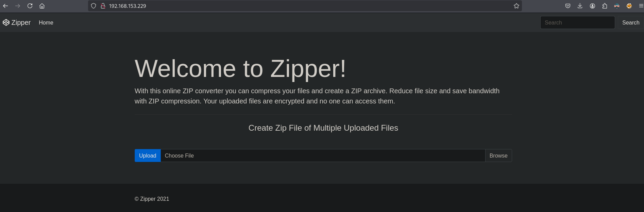This screenshot has height=212, width=644.
Task: Bookmark this page with the star
Action: [516, 6]
